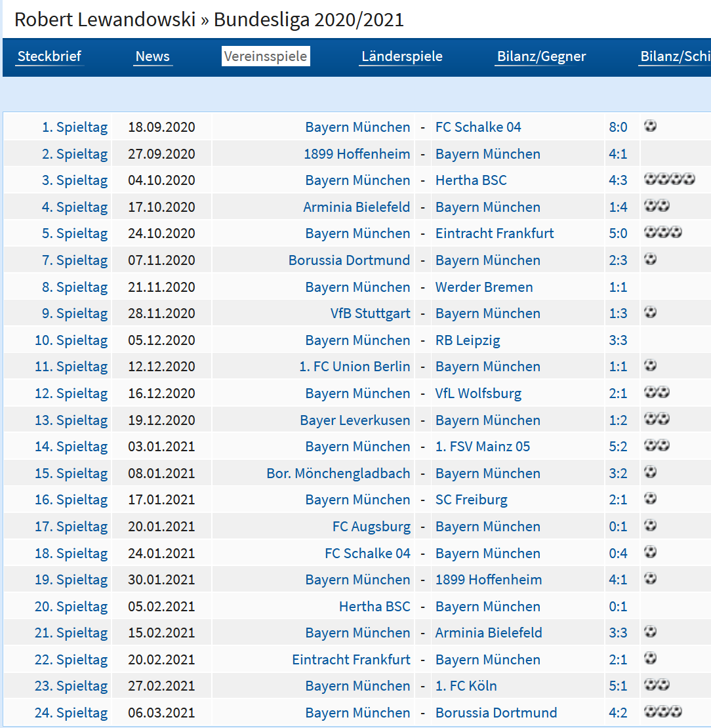
Task: Click the three goal icons in the 5:0 Frankfurt row
Action: tap(662, 232)
